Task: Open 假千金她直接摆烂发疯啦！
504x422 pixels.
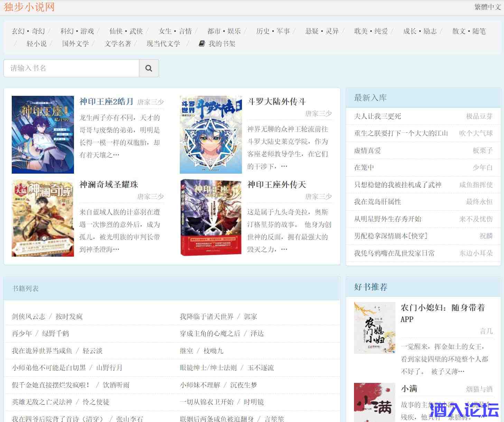Action: click(52, 385)
